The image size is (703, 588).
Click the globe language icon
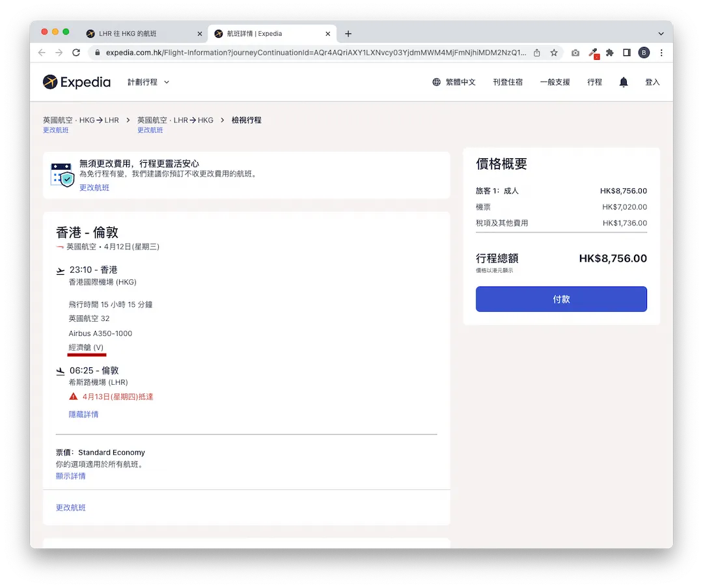coord(436,82)
